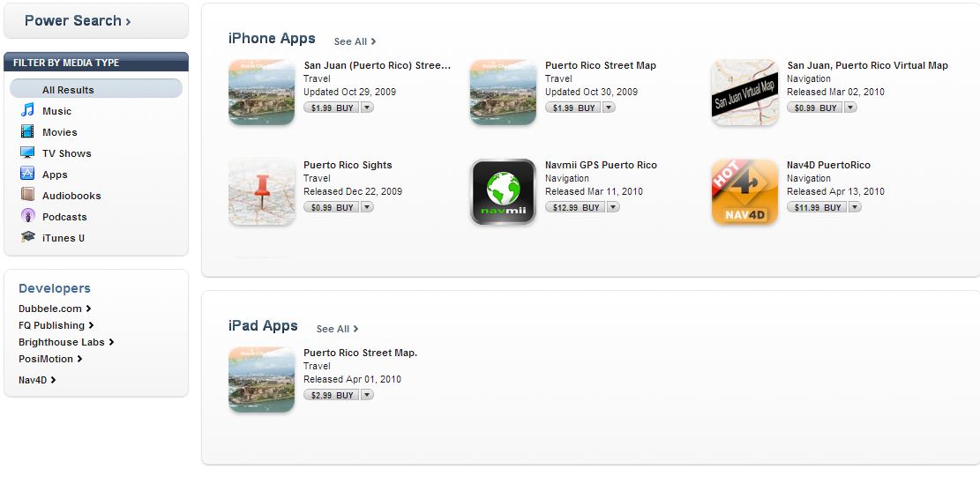Click the iPad Puerto Rico Street Map thumbnail
Viewport: 980px width, 491px height.
[261, 380]
